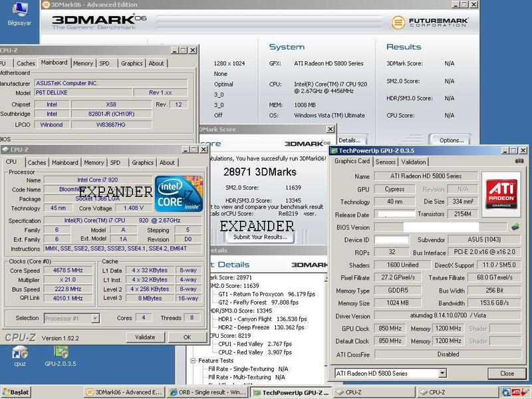Image resolution: width=532 pixels, height=399 pixels.
Task: Click the Futuremark Corporation logo
Action: (430, 23)
